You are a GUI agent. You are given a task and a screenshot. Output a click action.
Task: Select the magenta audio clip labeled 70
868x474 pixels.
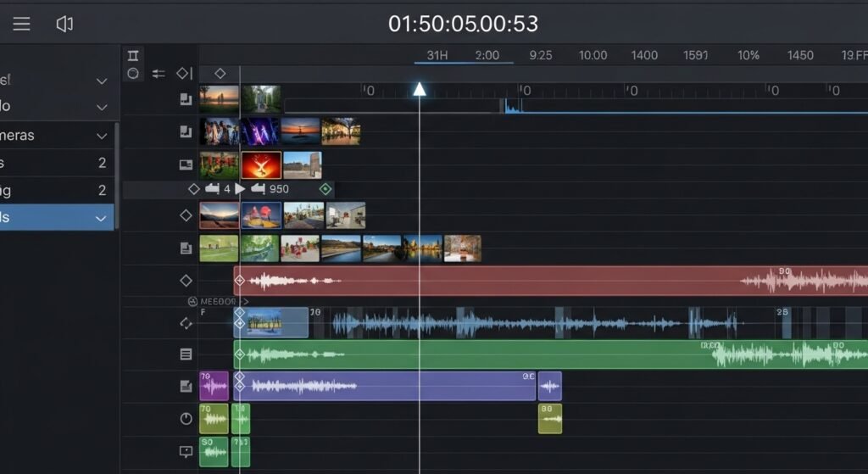point(214,386)
